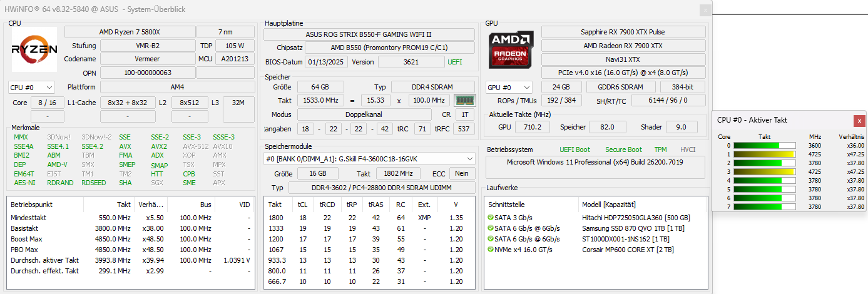The height and width of the screenshot is (294, 868).
Task: Click the Schnittstelle column header
Action: click(x=532, y=205)
